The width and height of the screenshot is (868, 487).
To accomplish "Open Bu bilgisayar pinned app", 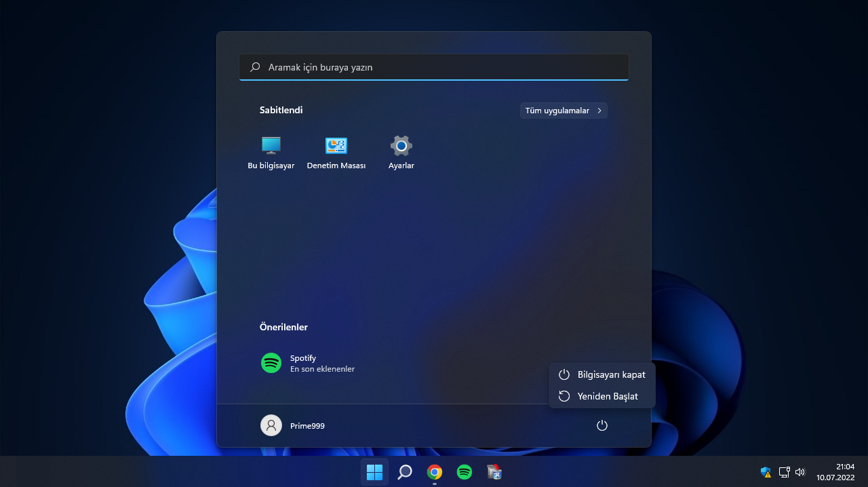I will tap(271, 153).
